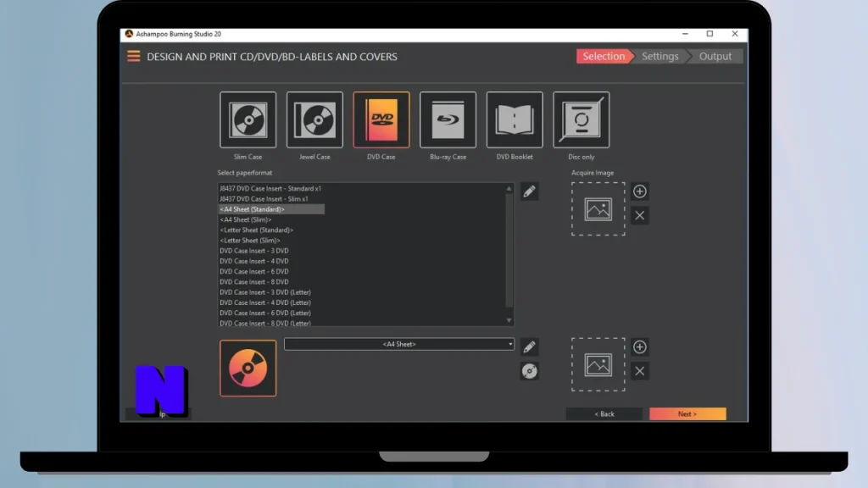The height and width of the screenshot is (488, 868).
Task: Remove cover image with the upper X icon
Action: pos(639,215)
